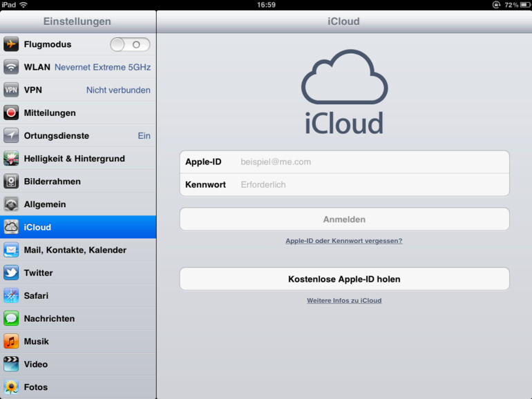Select the highlighted iCloud row
Viewport: 532px width, 399px height.
click(78, 227)
